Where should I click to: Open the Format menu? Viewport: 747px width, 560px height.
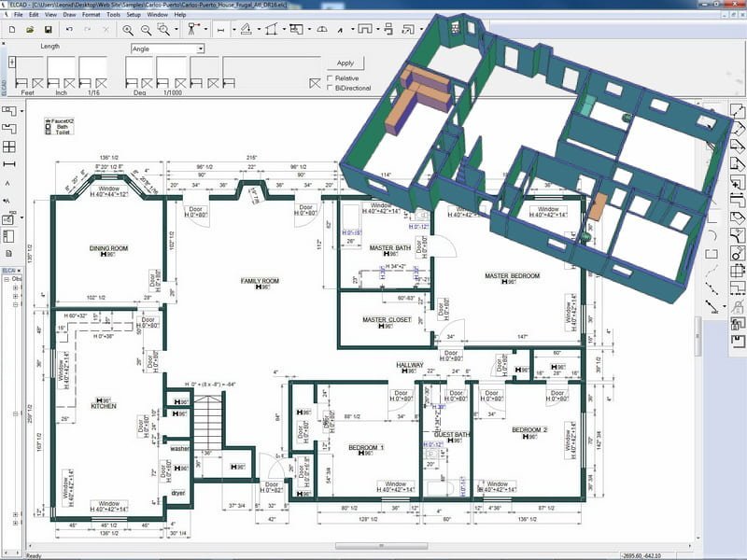[91, 15]
